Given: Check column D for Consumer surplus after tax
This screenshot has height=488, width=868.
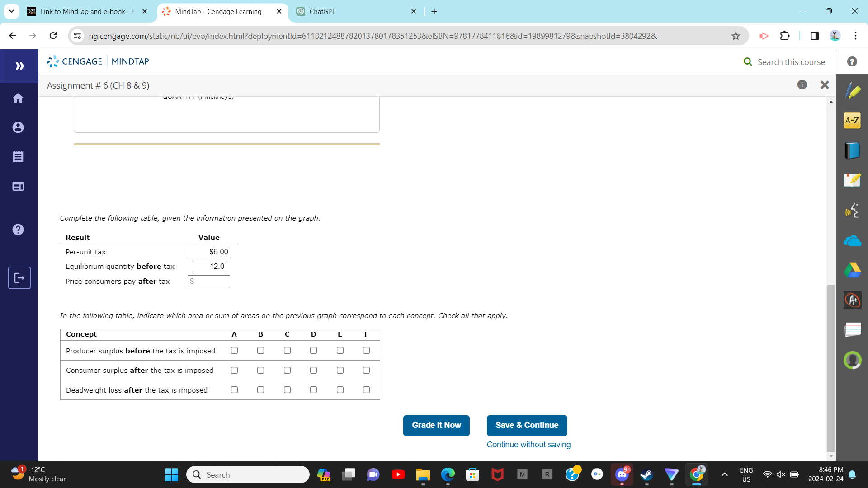Looking at the screenshot, I should (x=314, y=370).
